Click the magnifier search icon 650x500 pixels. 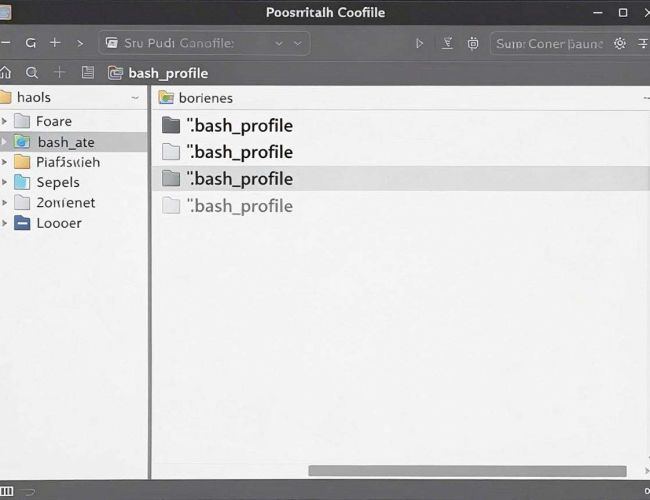(x=32, y=73)
